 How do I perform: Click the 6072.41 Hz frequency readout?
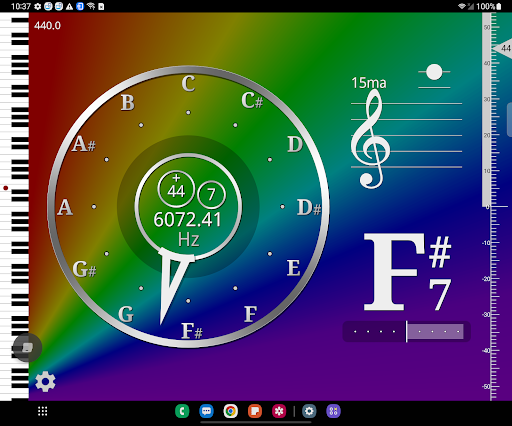point(188,229)
